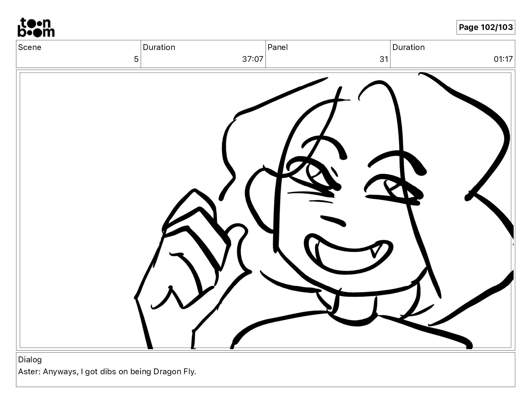The height and width of the screenshot is (411, 532).
Task: Click the Page 102/103 indicator
Action: click(486, 27)
